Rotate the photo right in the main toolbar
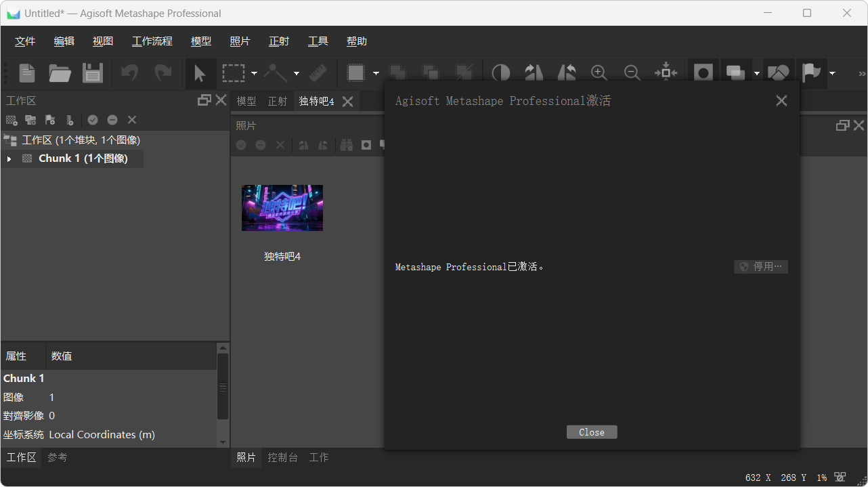The image size is (868, 487). [x=534, y=72]
